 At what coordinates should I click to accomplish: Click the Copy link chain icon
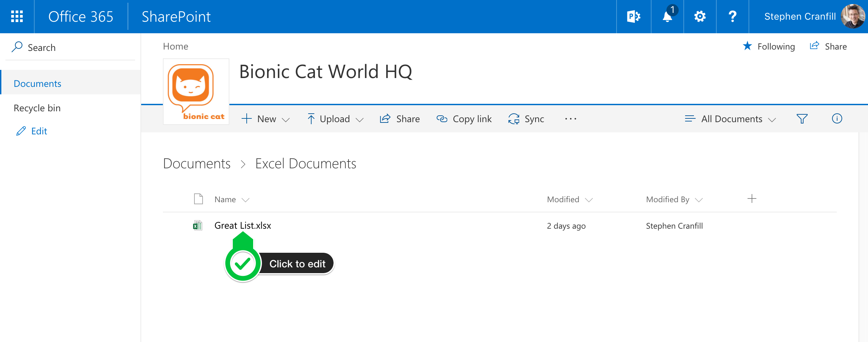point(442,118)
